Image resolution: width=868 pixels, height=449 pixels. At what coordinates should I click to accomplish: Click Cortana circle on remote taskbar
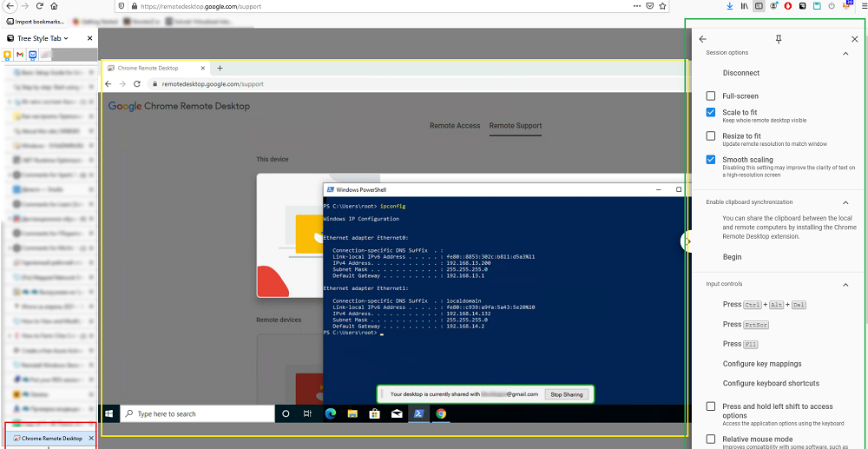tap(286, 413)
